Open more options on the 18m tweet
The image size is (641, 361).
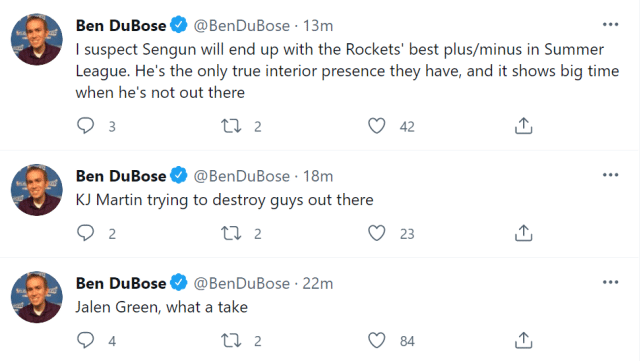[610, 175]
